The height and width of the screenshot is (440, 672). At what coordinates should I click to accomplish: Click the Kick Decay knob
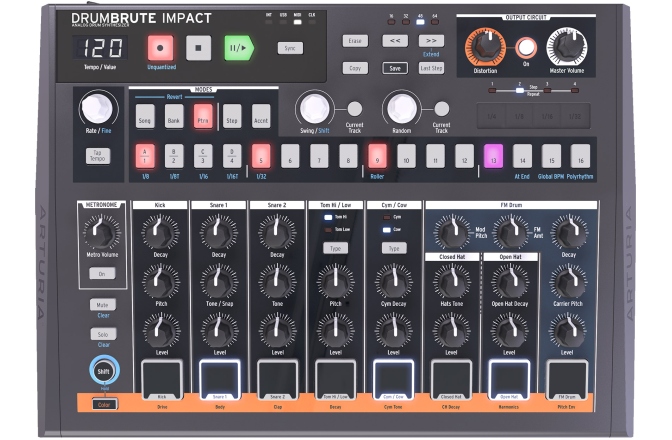(x=160, y=232)
